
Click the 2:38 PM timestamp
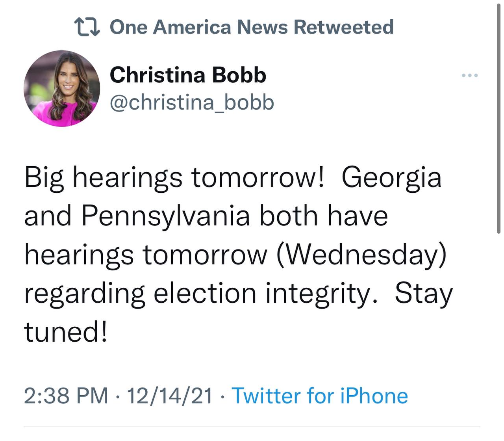66,396
